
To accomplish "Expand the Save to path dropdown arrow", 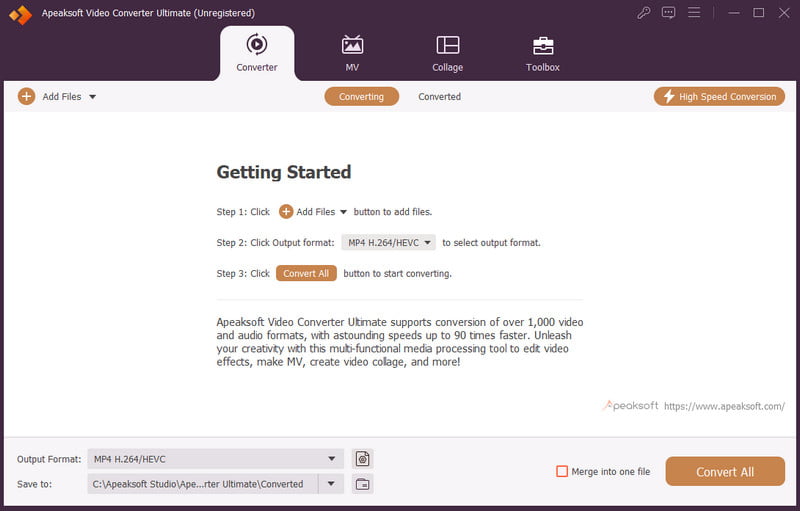I will click(331, 484).
